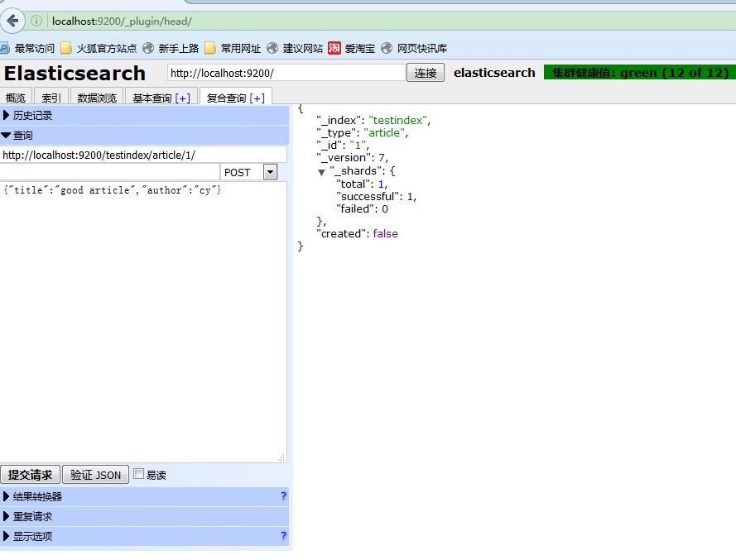
Task: Switch to the 索引 tab
Action: point(51,98)
